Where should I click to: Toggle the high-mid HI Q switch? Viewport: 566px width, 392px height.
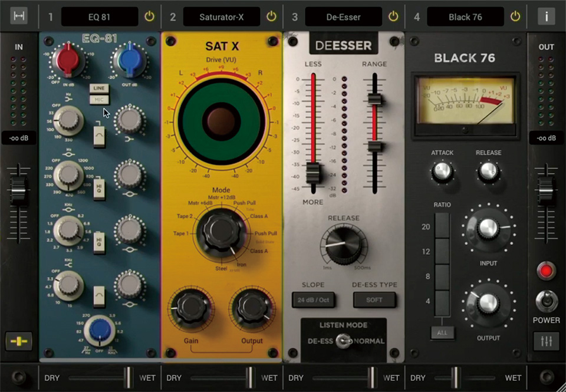pos(99,242)
